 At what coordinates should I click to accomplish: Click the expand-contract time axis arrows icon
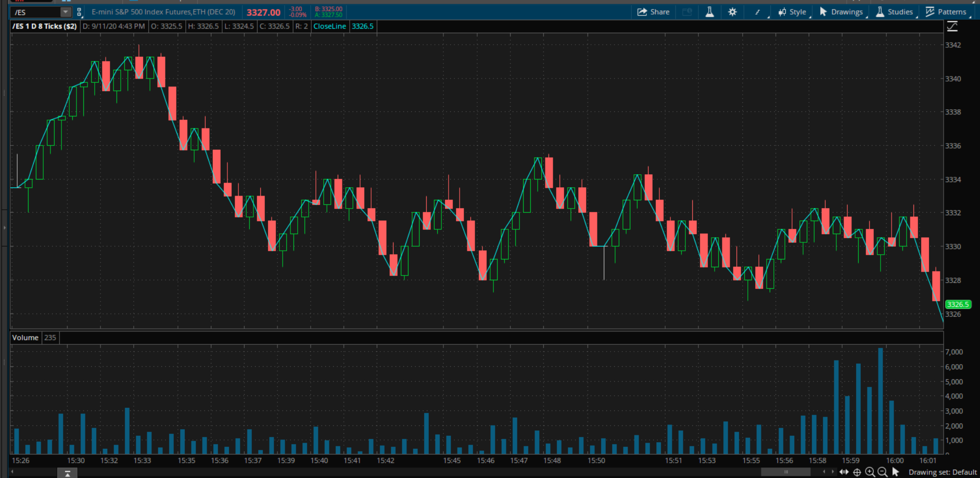click(844, 472)
